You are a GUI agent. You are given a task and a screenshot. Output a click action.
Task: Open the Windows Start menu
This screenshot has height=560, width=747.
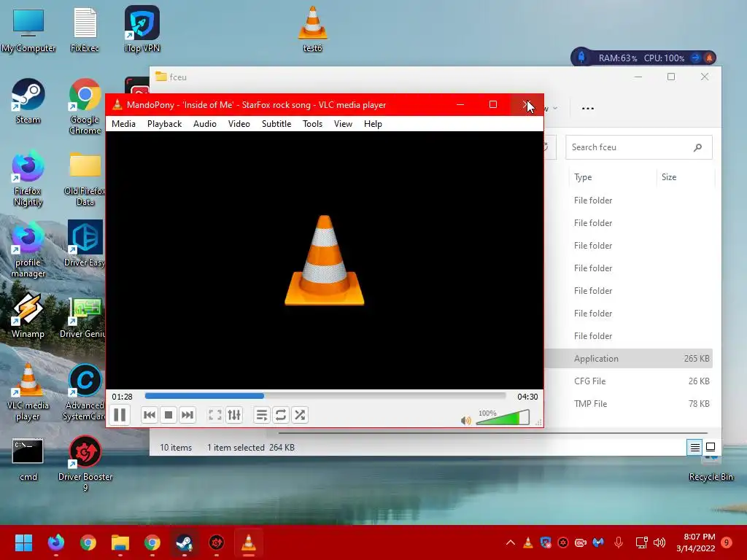(23, 542)
